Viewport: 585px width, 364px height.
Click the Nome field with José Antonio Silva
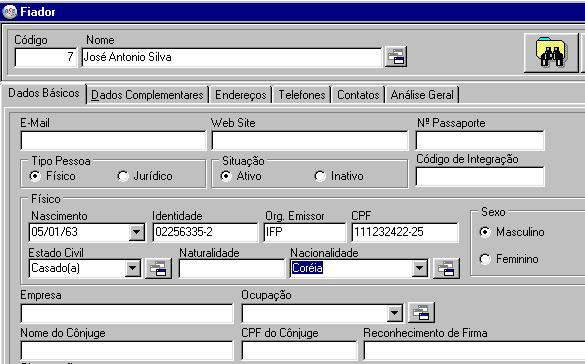tap(232, 57)
